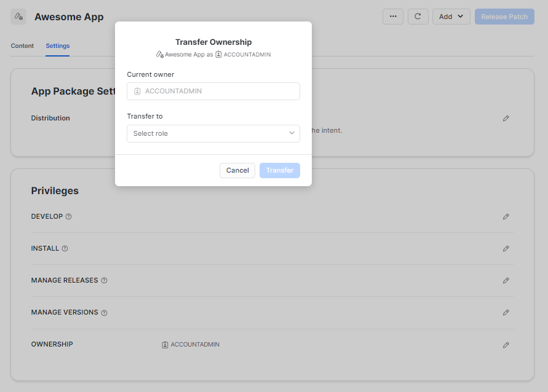This screenshot has width=548, height=392.
Task: Open the more options ellipsis menu
Action: pyautogui.click(x=393, y=17)
